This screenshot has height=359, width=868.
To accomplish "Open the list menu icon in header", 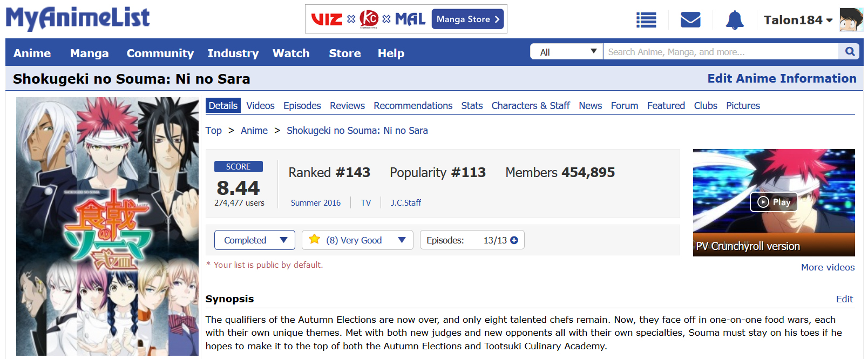I will tap(646, 20).
